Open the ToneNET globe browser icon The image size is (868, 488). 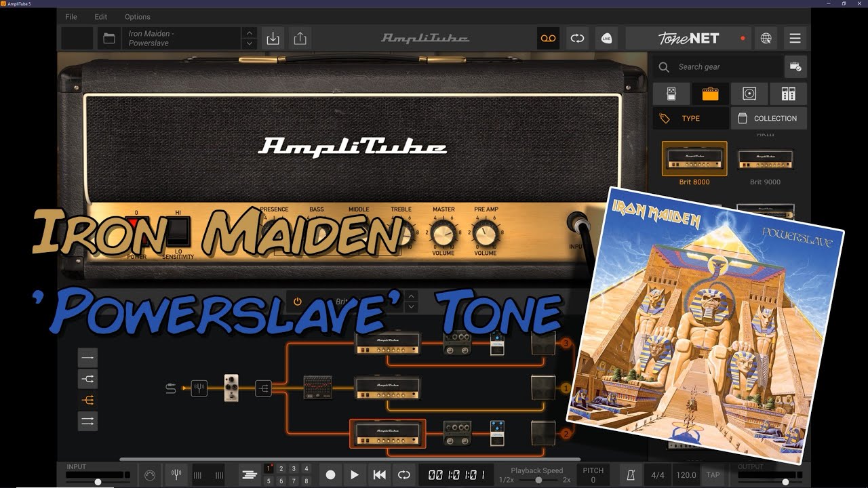pos(766,39)
